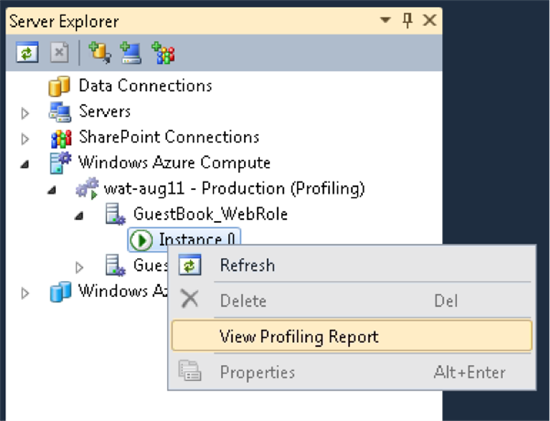Expand the SharePoint Connections node
This screenshot has height=421, width=550.
click(25, 139)
